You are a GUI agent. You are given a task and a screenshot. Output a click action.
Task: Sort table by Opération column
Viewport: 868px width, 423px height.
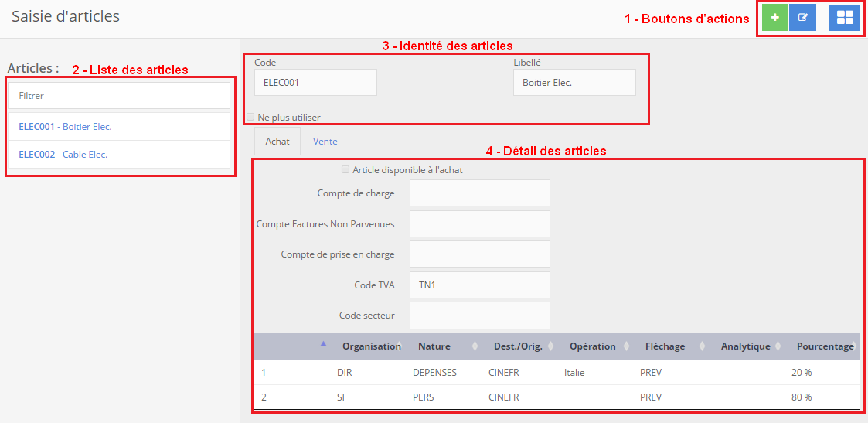(592, 346)
